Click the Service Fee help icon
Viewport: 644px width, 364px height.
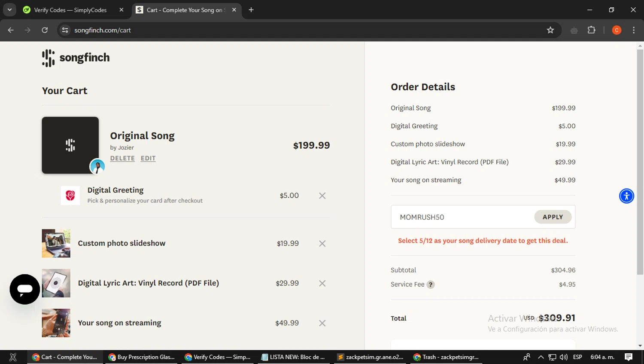click(431, 284)
